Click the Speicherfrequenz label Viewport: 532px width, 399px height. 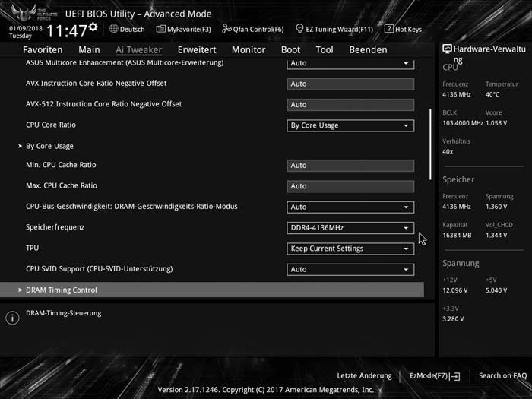tap(55, 227)
